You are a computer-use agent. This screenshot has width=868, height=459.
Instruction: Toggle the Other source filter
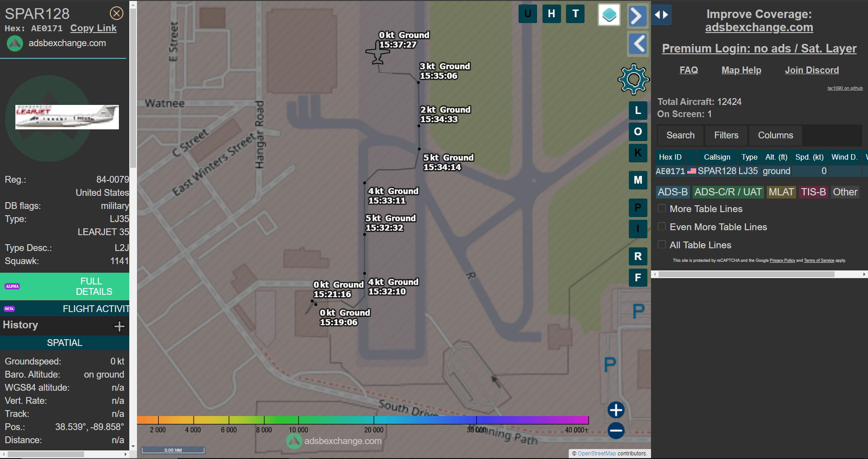(x=845, y=192)
